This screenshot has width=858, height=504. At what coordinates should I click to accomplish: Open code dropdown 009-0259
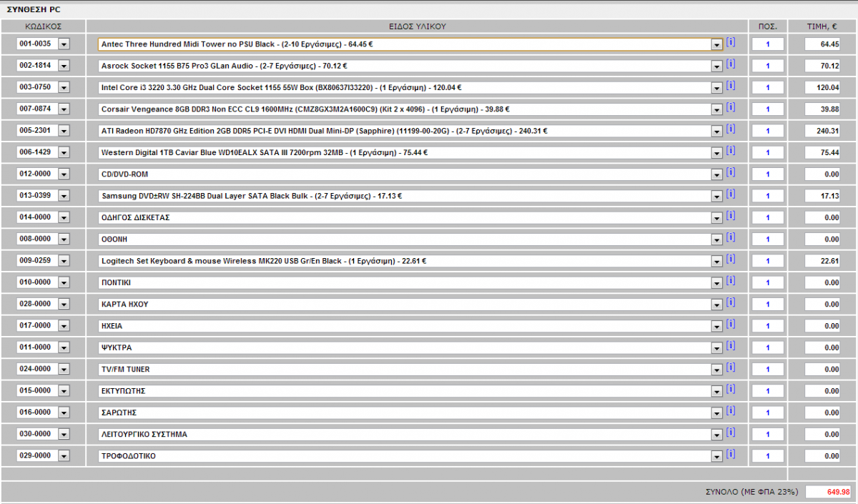point(64,261)
